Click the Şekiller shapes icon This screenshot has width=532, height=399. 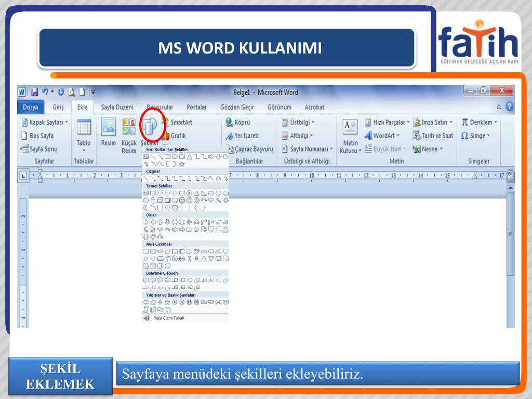tap(149, 126)
